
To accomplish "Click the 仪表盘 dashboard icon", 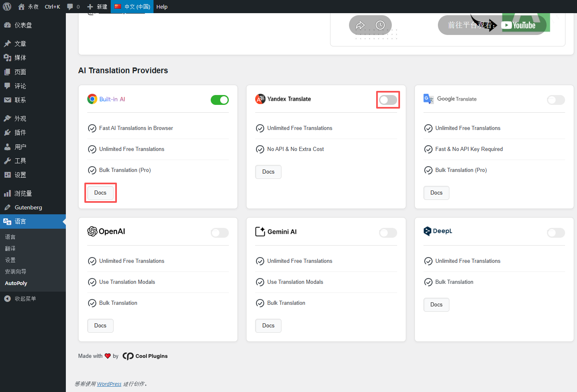I will point(7,25).
